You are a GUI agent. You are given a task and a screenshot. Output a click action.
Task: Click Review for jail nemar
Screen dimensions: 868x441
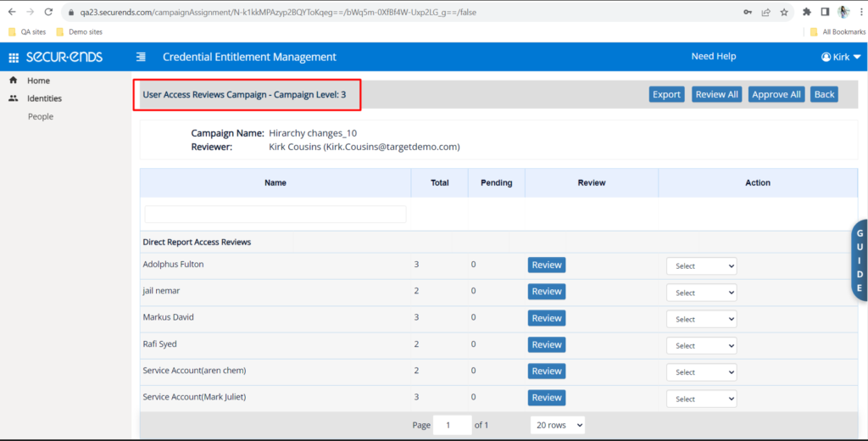click(547, 292)
